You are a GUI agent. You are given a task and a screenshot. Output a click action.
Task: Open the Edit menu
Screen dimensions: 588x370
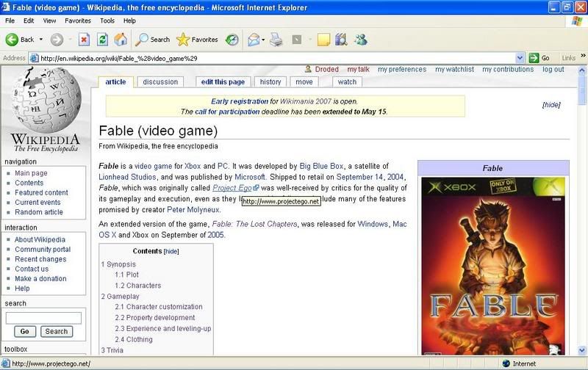pos(29,21)
